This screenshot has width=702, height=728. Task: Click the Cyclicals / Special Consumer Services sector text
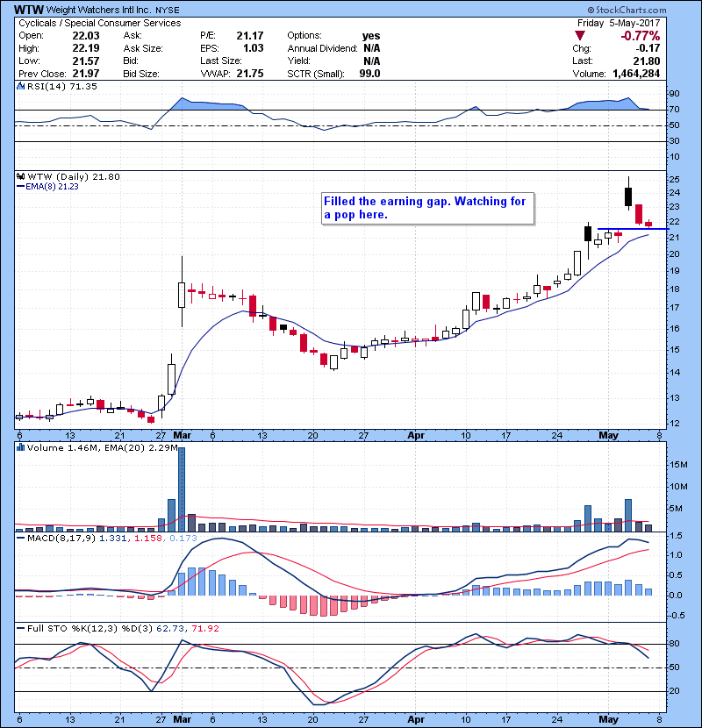[x=100, y=23]
